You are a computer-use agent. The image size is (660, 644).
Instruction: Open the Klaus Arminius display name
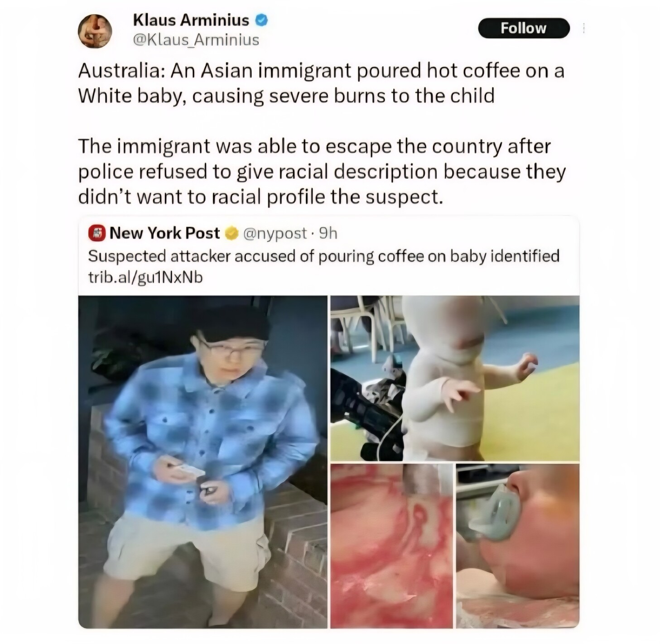click(191, 20)
